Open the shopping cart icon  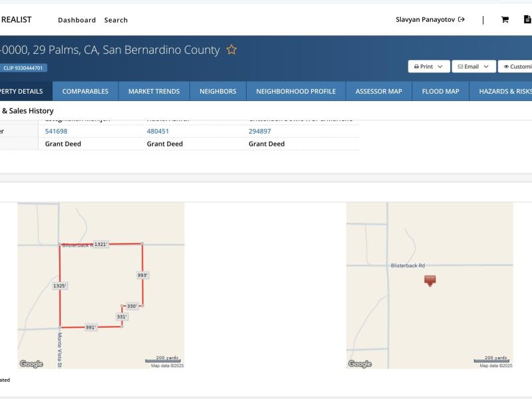coord(505,20)
